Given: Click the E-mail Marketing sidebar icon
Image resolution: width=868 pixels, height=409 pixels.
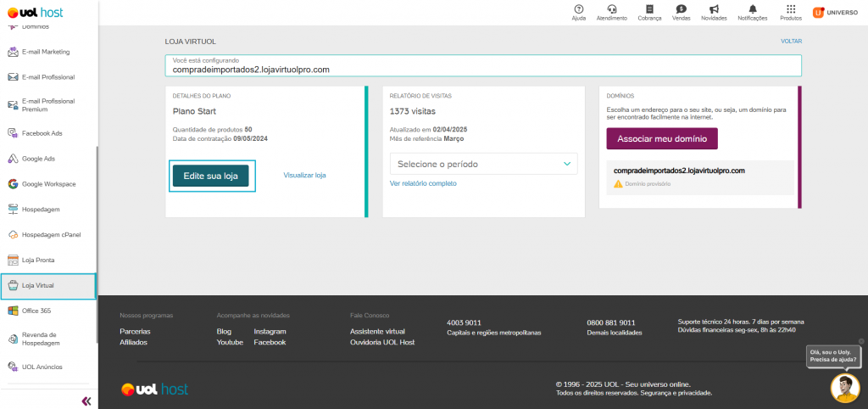Looking at the screenshot, I should 13,52.
